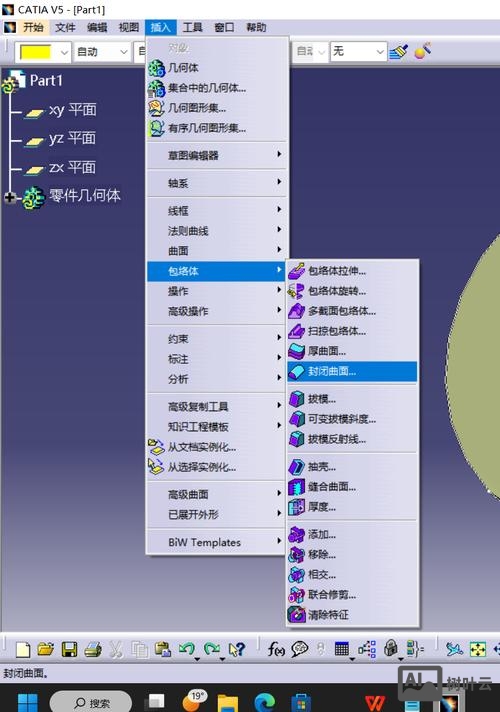Open the 文件 menu
The height and width of the screenshot is (712, 500).
[65, 28]
